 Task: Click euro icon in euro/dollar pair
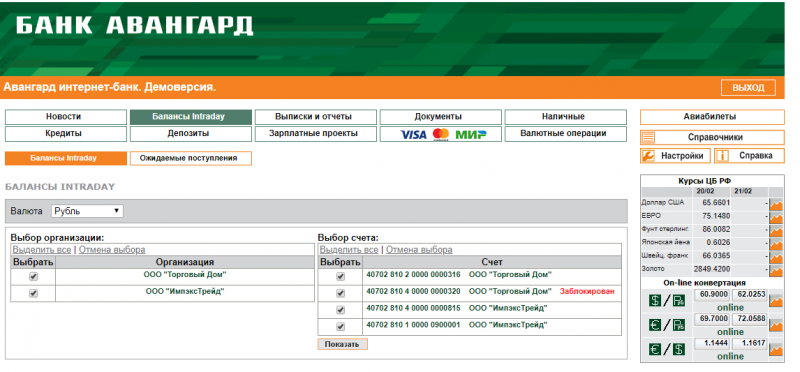point(655,350)
